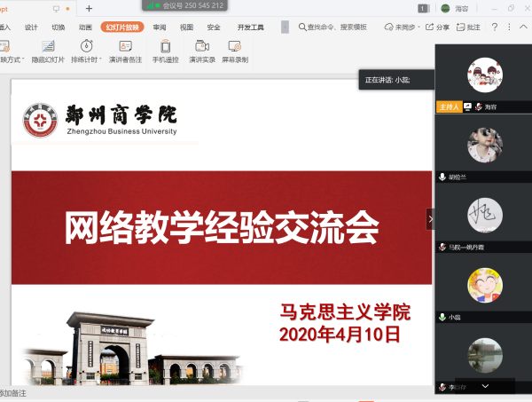
Task: Toggle the microphone icon for 小兹
Action: click(x=442, y=317)
